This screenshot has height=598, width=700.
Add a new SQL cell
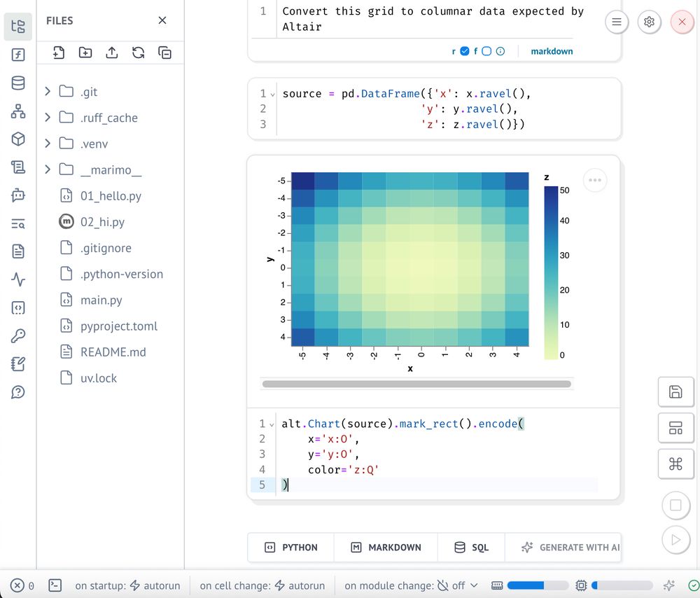point(471,547)
